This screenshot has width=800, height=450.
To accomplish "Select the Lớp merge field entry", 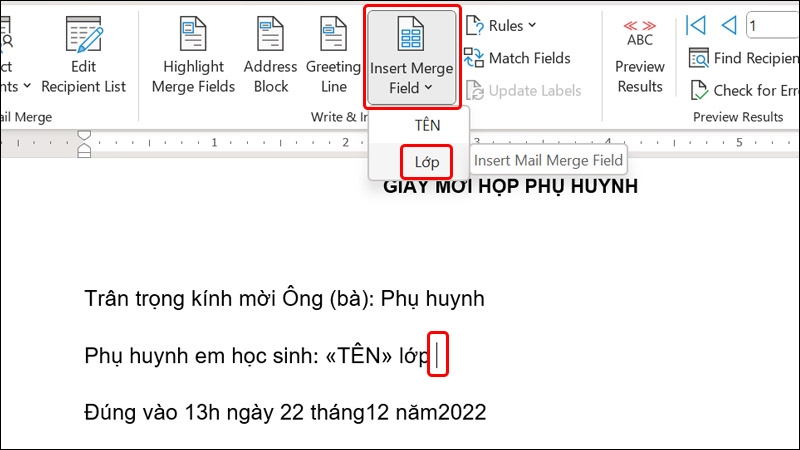I will pyautogui.click(x=419, y=162).
